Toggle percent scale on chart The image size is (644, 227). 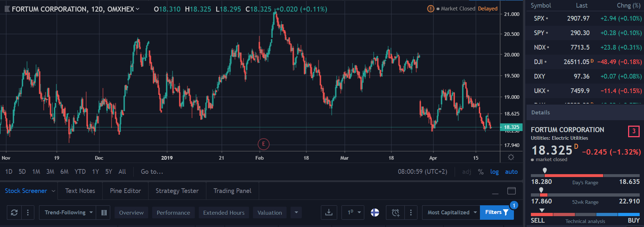481,172
